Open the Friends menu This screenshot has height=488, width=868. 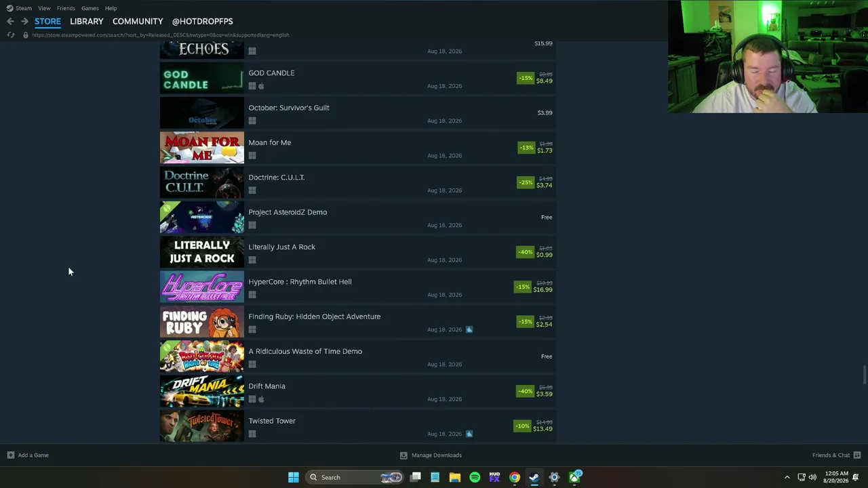(66, 8)
